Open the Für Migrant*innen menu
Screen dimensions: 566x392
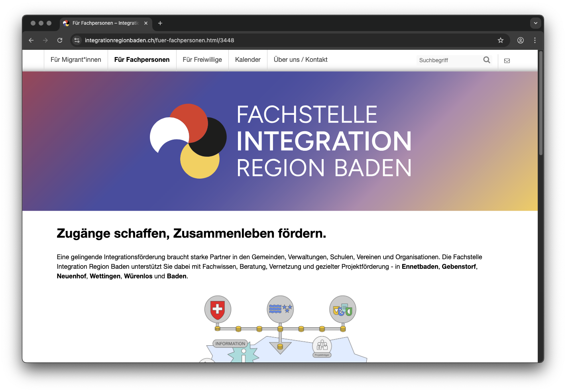[76, 60]
